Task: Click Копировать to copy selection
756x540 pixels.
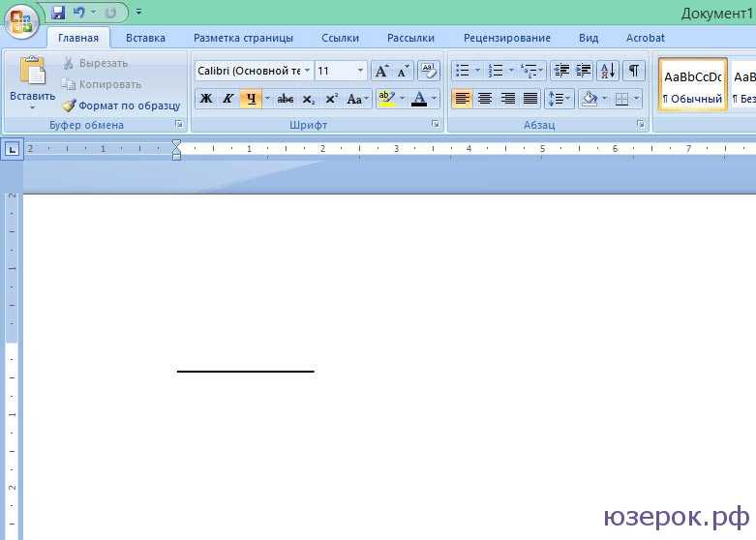Action: pos(102,84)
